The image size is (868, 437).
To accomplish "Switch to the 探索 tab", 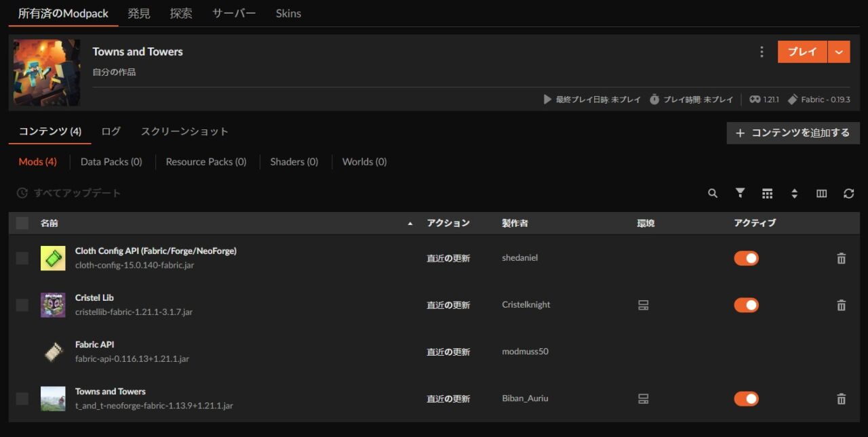I will point(181,14).
